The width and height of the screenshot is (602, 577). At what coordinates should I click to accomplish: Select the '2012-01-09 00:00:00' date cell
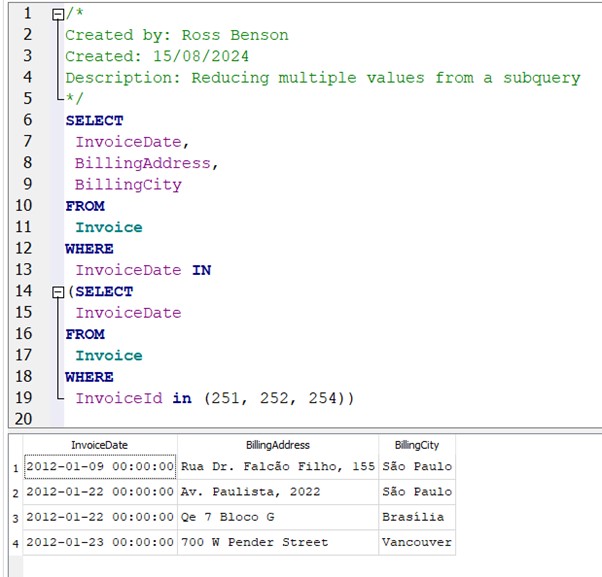99,467
